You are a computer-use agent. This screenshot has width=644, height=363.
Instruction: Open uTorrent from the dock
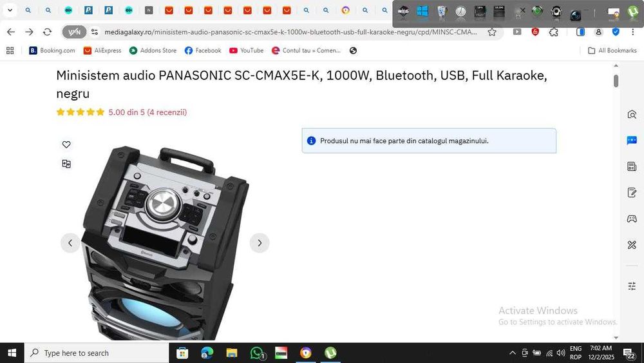(633, 12)
